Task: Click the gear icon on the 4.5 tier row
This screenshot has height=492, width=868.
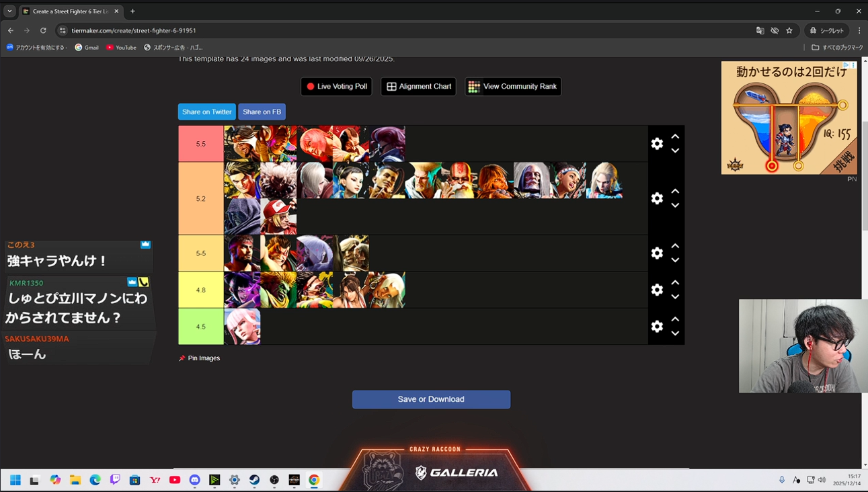Action: [x=657, y=327]
